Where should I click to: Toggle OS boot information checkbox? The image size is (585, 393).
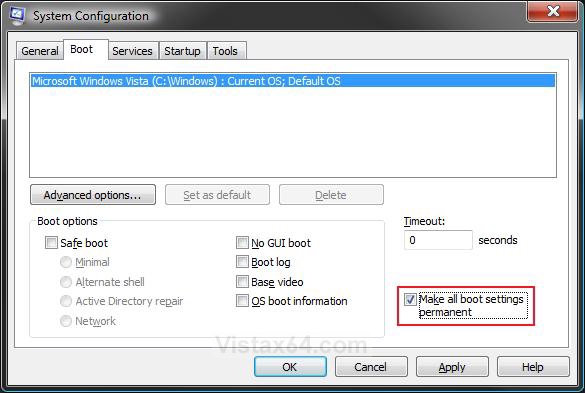(x=242, y=301)
